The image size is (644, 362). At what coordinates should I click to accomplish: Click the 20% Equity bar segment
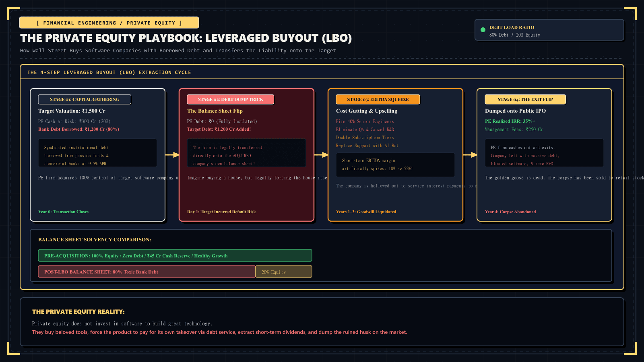[284, 271]
